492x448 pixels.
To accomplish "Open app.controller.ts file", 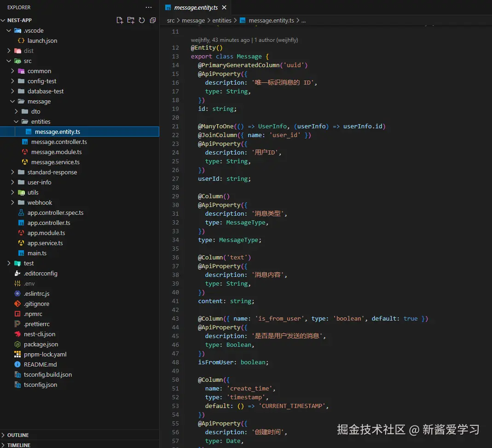I will (x=49, y=223).
